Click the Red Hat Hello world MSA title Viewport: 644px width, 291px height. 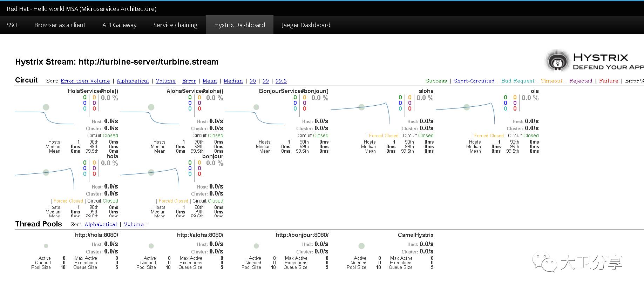(x=81, y=9)
